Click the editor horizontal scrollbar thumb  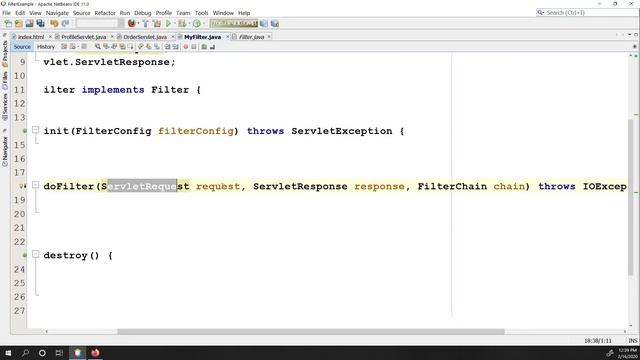(x=311, y=331)
